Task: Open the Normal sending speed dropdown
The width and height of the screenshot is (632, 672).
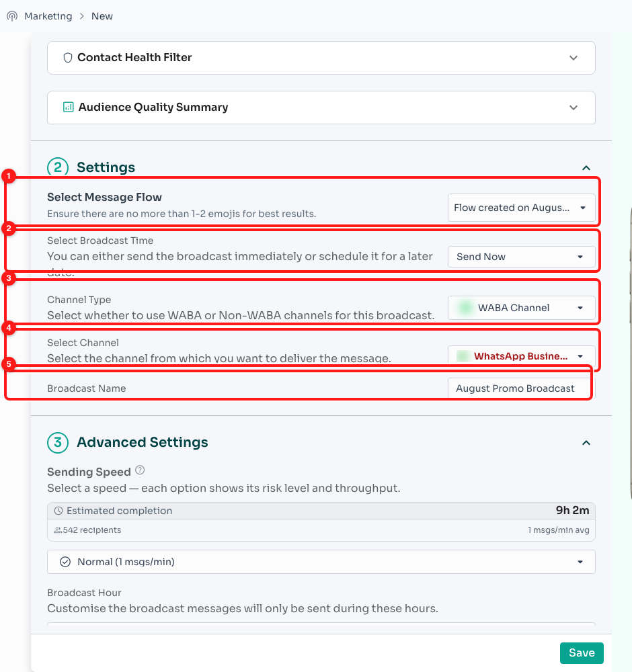Action: click(321, 562)
